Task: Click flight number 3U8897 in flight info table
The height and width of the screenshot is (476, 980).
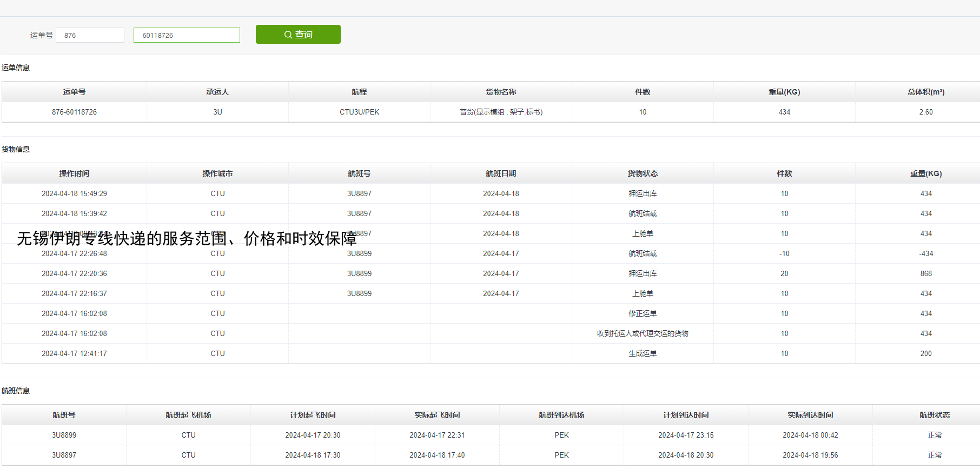Action: tap(64, 455)
